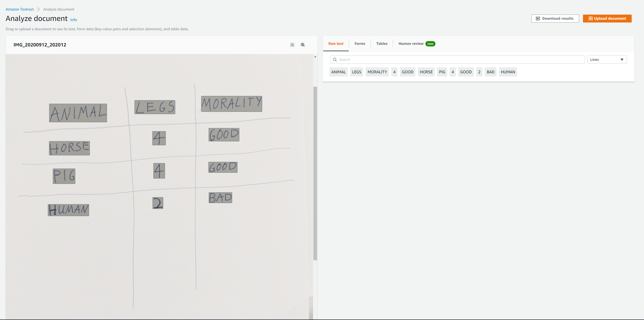644x320 pixels.
Task: Switch to the Tables tab
Action: point(381,43)
